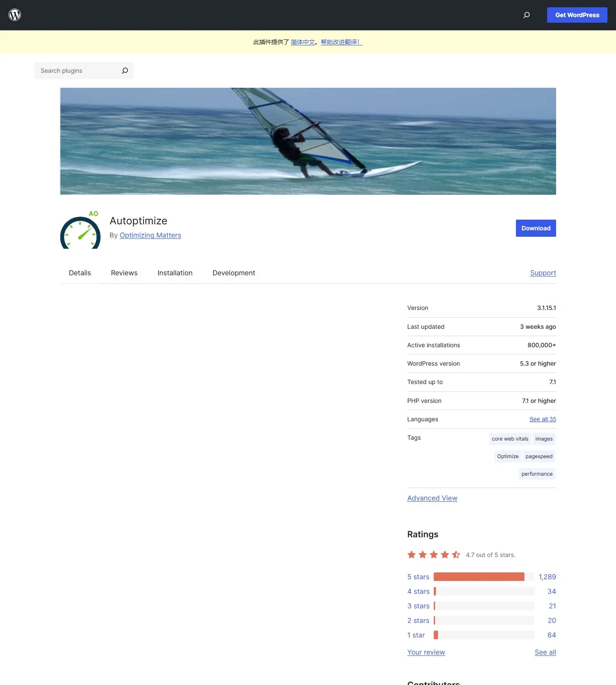The width and height of the screenshot is (616, 685).
Task: Filter reviews by 5 stars
Action: click(x=418, y=577)
